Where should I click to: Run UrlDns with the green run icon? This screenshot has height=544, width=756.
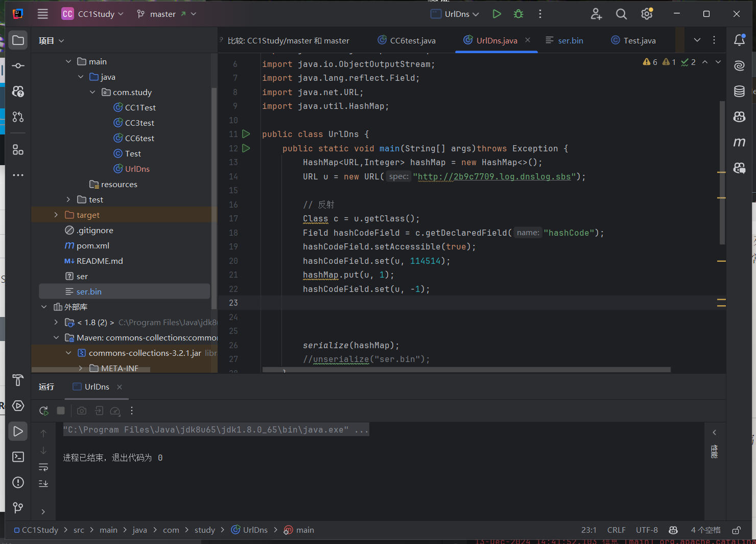click(x=497, y=14)
